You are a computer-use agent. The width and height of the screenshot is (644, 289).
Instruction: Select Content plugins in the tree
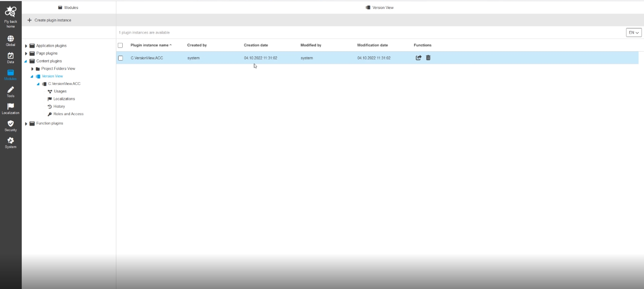coord(49,61)
